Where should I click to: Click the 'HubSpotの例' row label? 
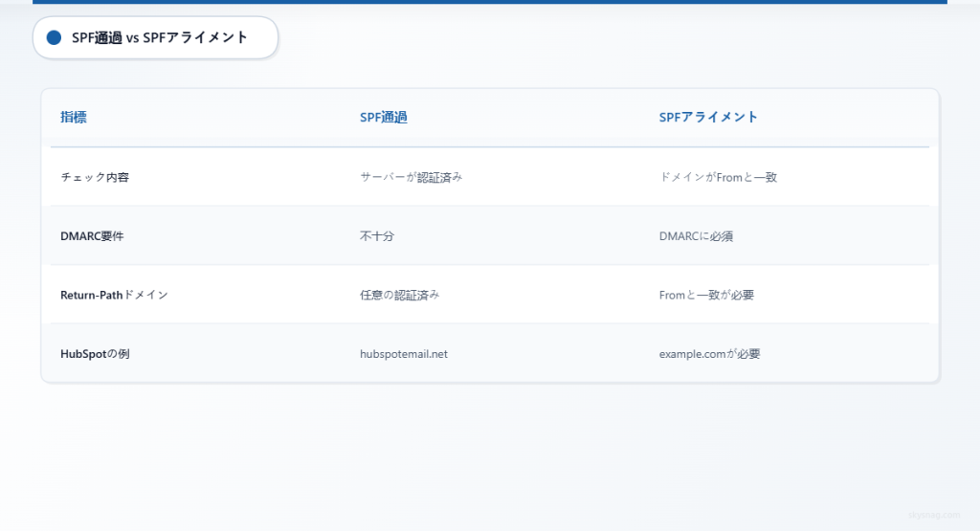click(95, 354)
